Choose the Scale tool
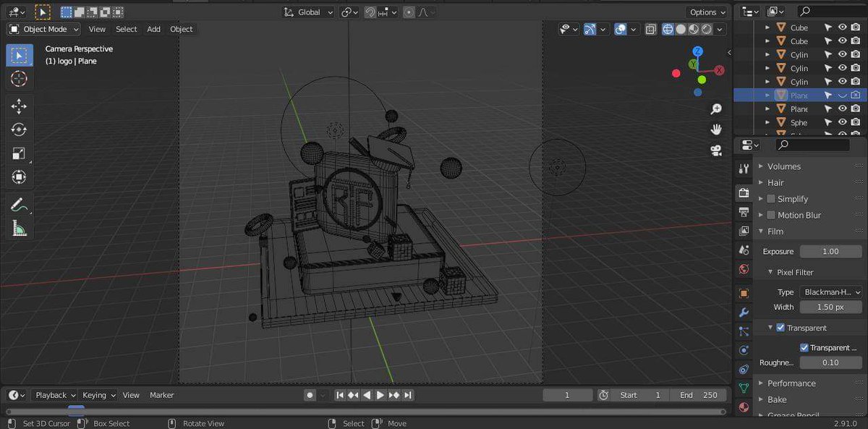868x429 pixels. point(20,153)
